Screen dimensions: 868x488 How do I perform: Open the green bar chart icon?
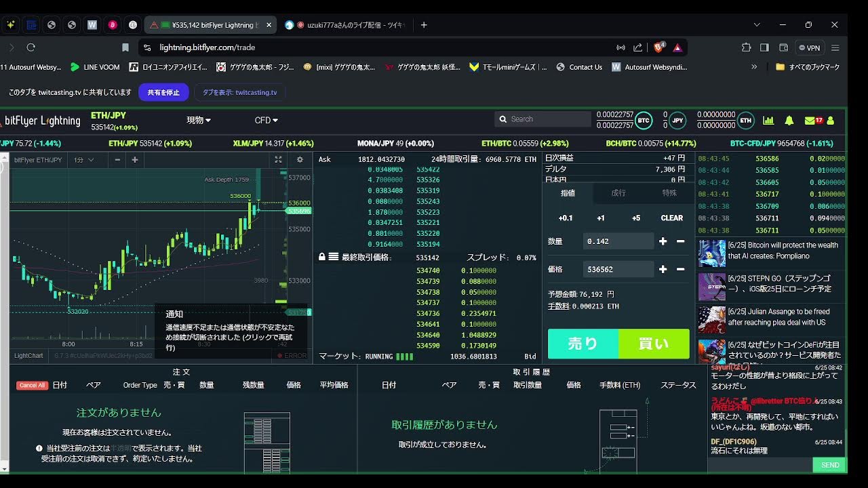768,121
